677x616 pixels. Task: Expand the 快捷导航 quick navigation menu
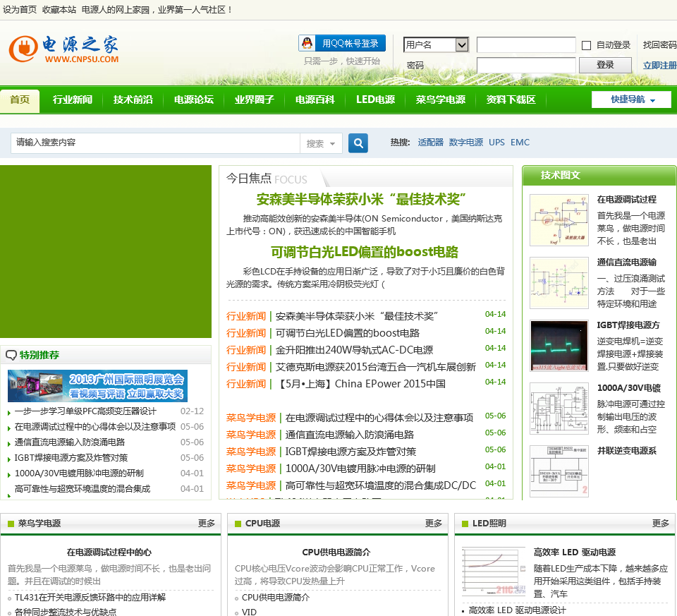coord(632,100)
